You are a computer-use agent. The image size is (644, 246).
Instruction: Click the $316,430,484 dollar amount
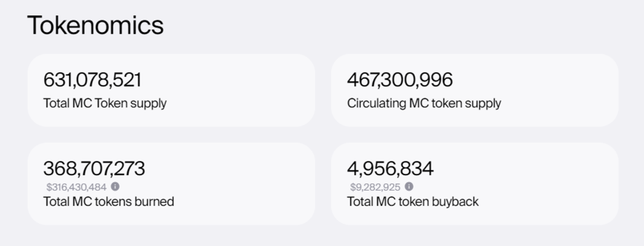tap(76, 187)
